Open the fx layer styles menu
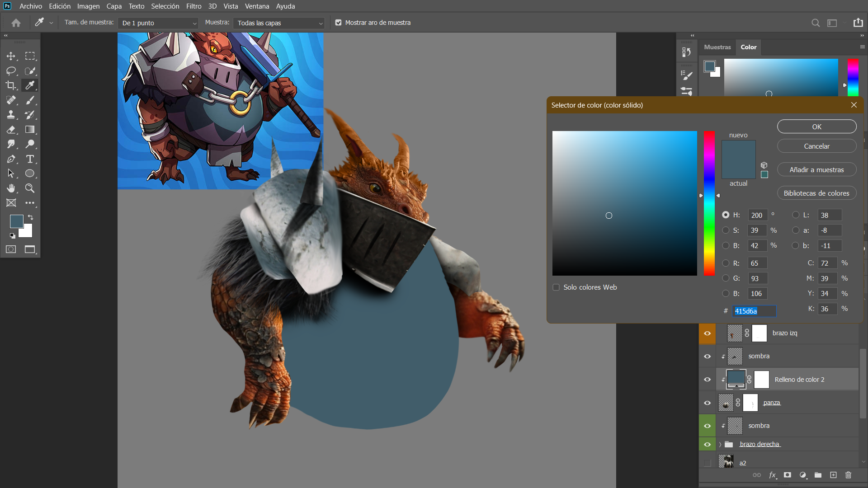The width and height of the screenshot is (868, 488). point(773,475)
